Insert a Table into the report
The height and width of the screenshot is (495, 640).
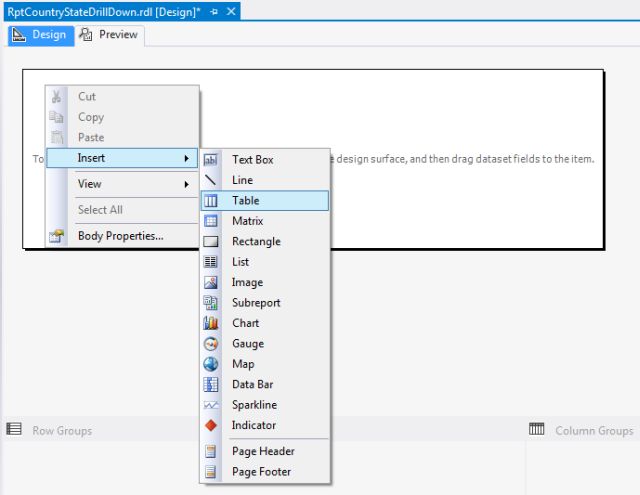click(265, 200)
